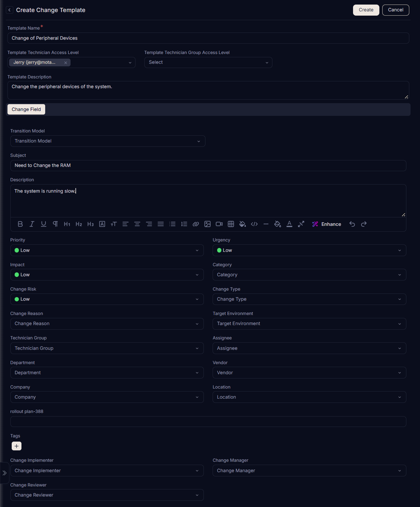
Task: Apply Heading 3 style
Action: pos(90,224)
